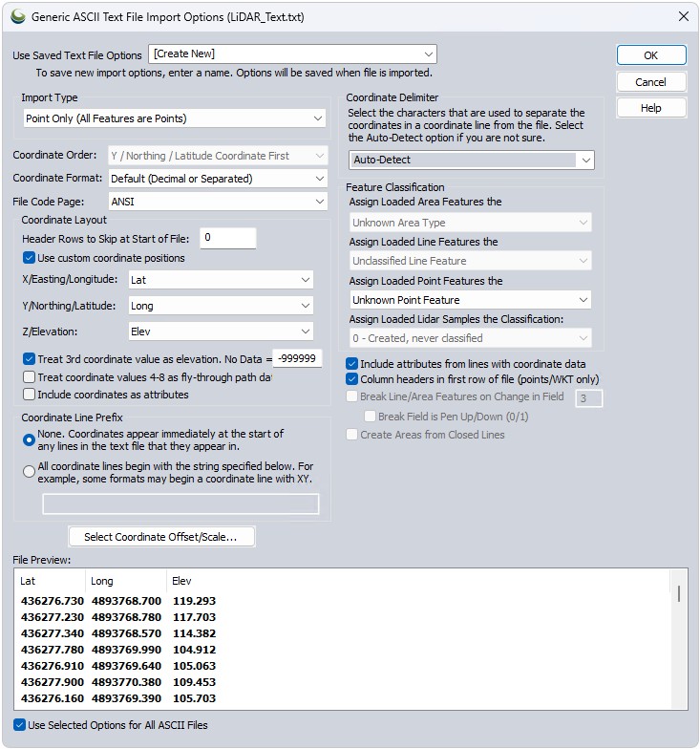Open Help for import options
Viewport: 700px width, 749px height.
click(651, 108)
